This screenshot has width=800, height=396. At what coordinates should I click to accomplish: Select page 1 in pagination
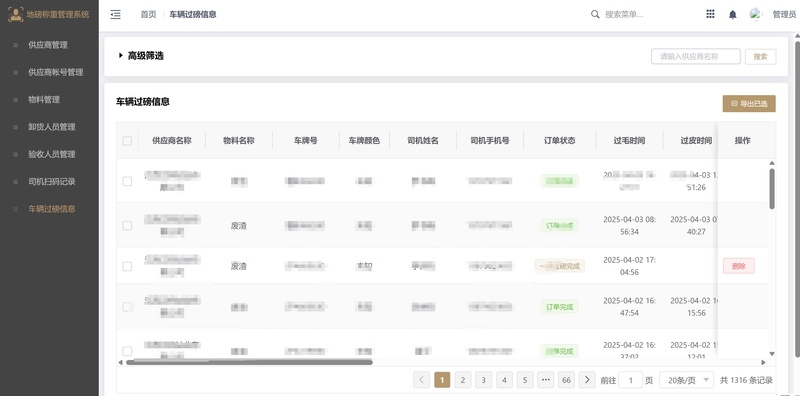(x=442, y=380)
